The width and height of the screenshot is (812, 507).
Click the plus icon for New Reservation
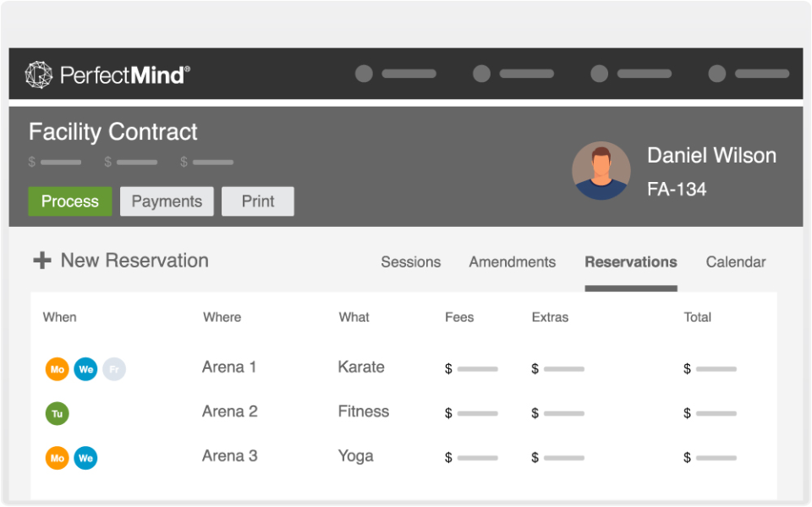(x=41, y=261)
